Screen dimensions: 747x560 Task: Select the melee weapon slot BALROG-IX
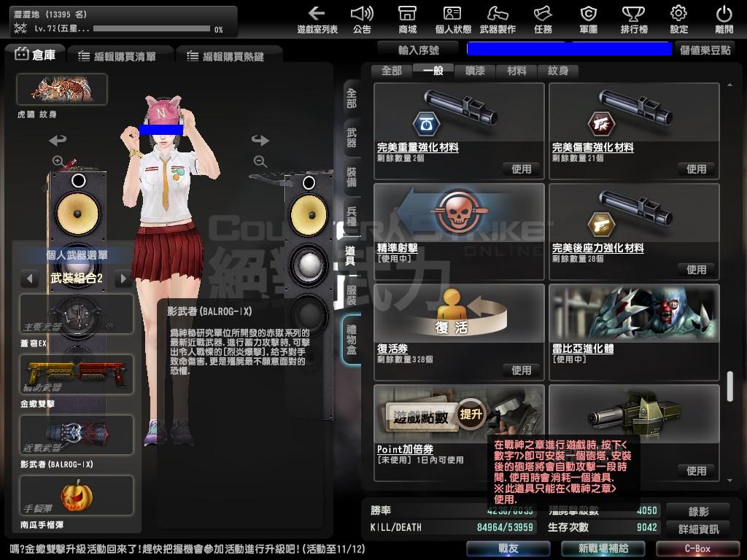[76, 435]
